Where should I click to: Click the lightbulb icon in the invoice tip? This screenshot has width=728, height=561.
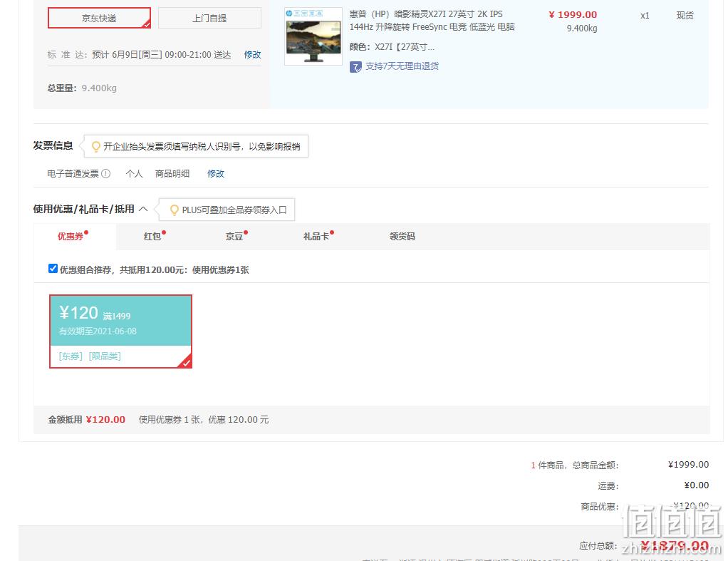click(x=96, y=147)
